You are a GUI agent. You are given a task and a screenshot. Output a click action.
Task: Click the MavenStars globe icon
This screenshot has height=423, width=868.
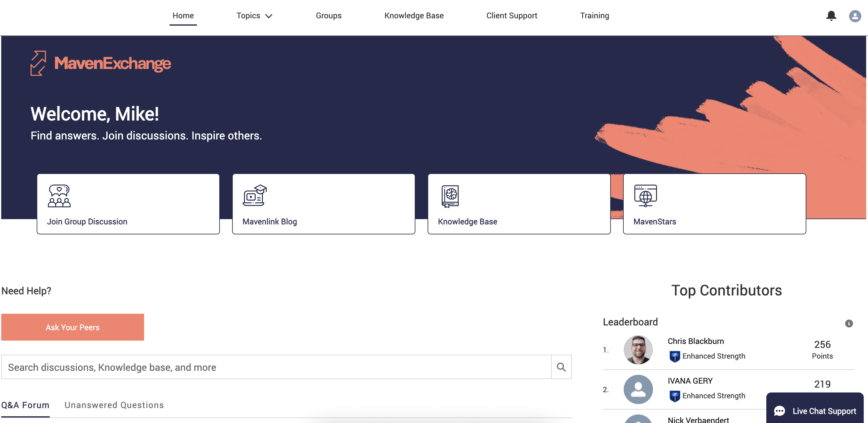645,196
